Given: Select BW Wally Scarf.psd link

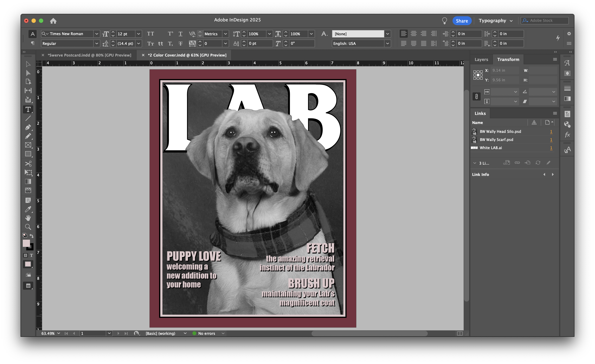Looking at the screenshot, I should click(496, 140).
